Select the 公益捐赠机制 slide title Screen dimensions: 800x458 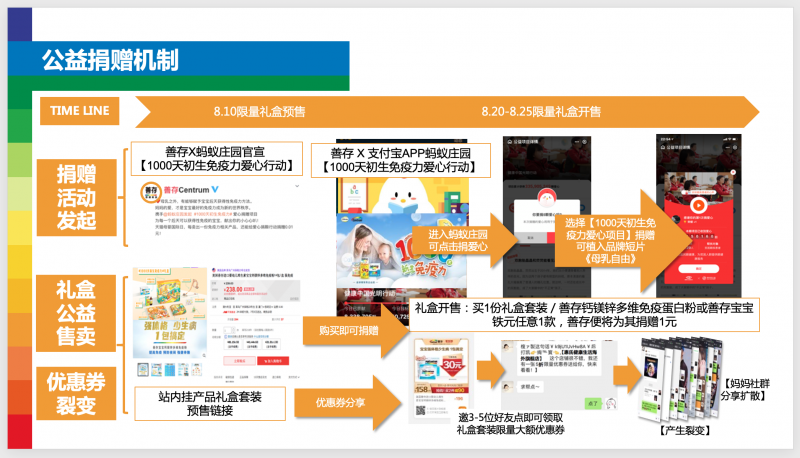click(110, 60)
